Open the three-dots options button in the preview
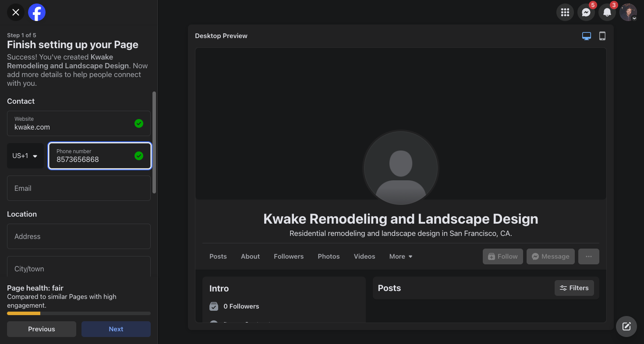The width and height of the screenshot is (644, 344). point(589,256)
